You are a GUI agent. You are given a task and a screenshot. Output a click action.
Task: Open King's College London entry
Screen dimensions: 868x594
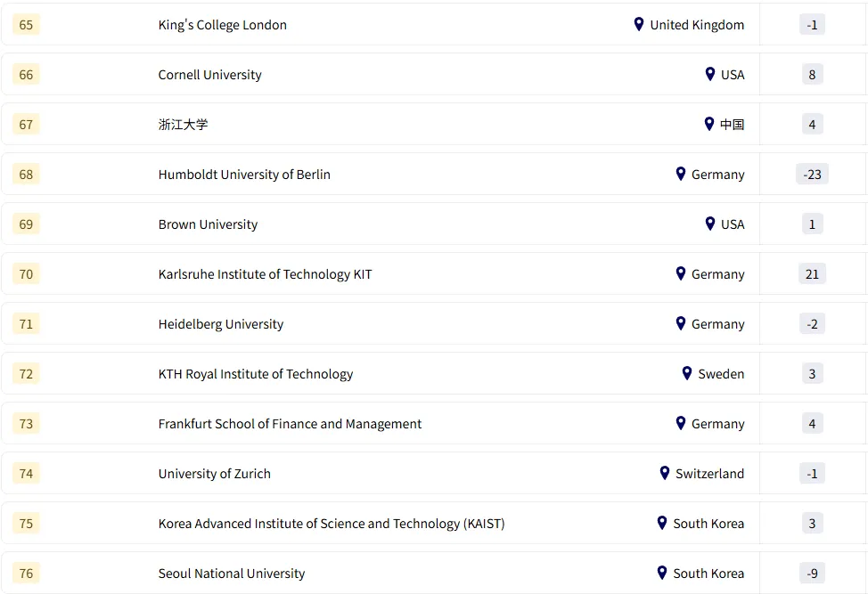pos(223,25)
